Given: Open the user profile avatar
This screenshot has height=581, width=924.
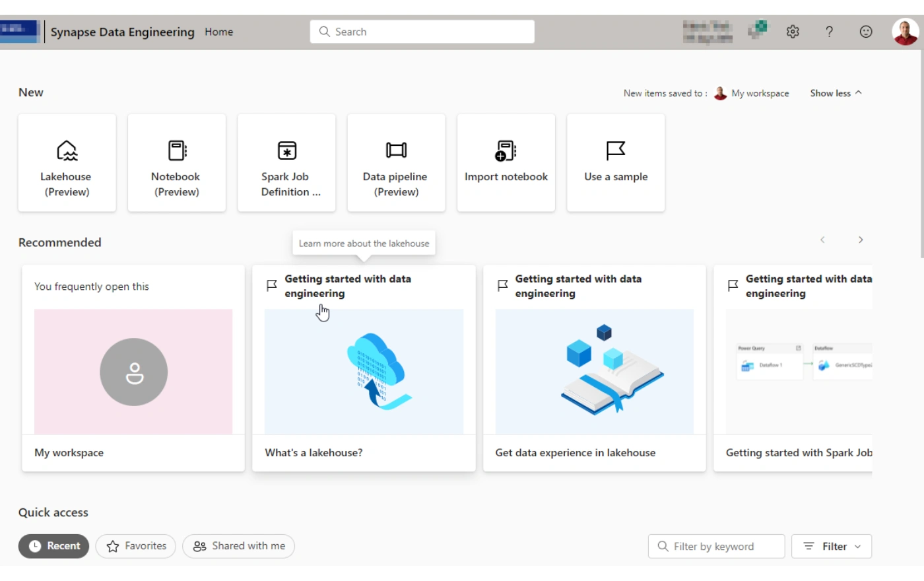Looking at the screenshot, I should [905, 32].
